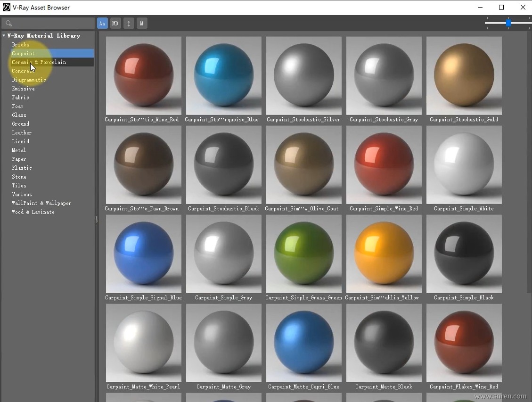Open the Bricks category
The width and height of the screenshot is (532, 402).
click(x=20, y=44)
